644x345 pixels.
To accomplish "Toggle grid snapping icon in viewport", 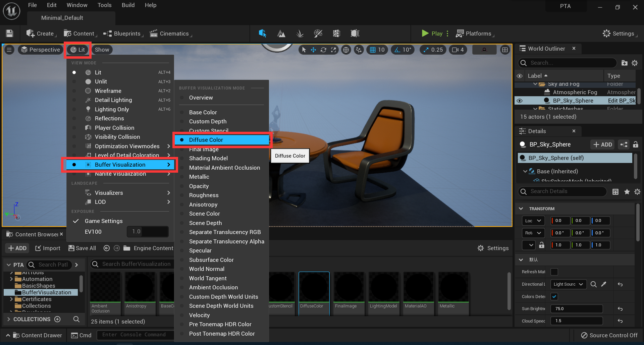I will click(373, 50).
